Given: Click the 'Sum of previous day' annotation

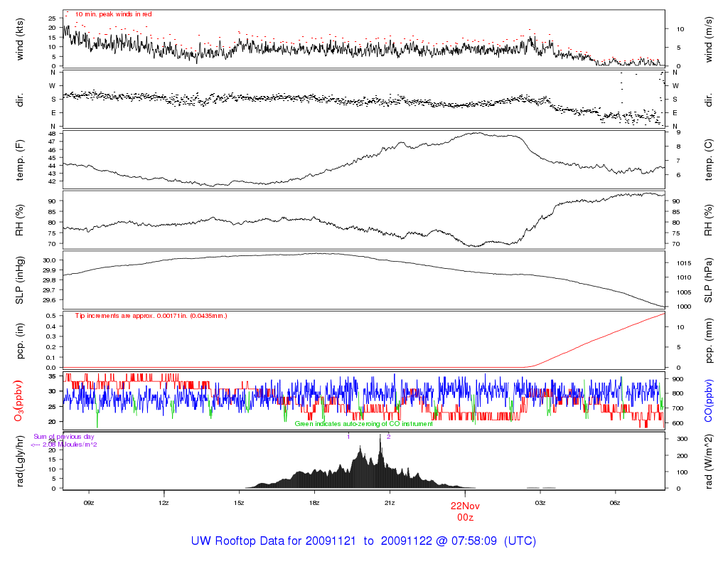Looking at the screenshot, I should point(63,437).
